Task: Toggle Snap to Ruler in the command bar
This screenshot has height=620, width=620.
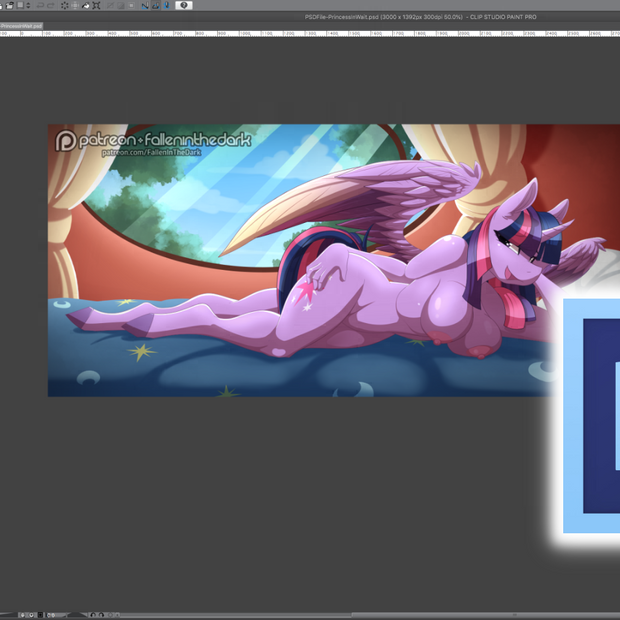Action: click(145, 5)
